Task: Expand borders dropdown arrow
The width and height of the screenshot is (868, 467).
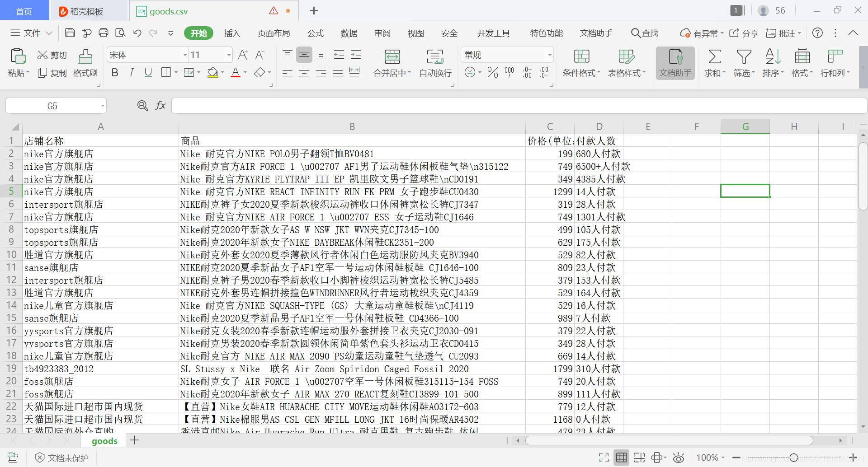Action: click(176, 73)
